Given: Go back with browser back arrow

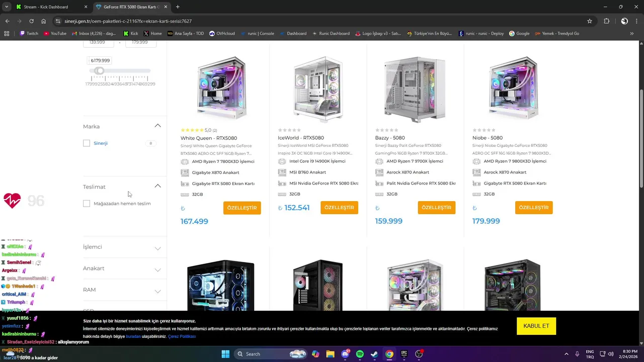Looking at the screenshot, I should 7,21.
